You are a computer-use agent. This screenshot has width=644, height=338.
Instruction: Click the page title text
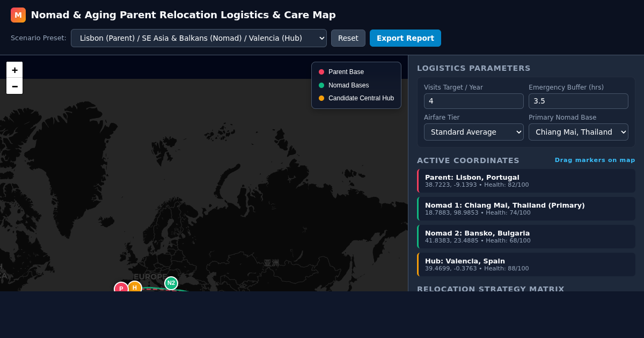coord(184,15)
